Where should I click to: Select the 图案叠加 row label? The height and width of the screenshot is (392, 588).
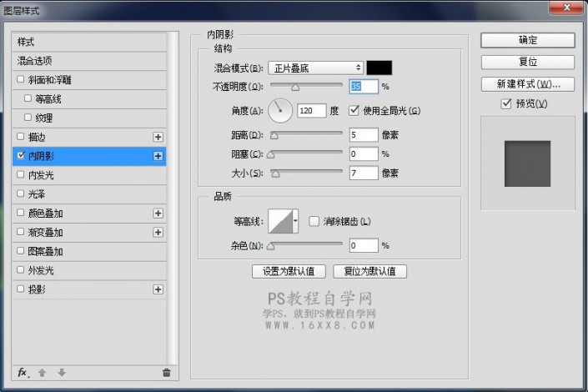tap(45, 251)
